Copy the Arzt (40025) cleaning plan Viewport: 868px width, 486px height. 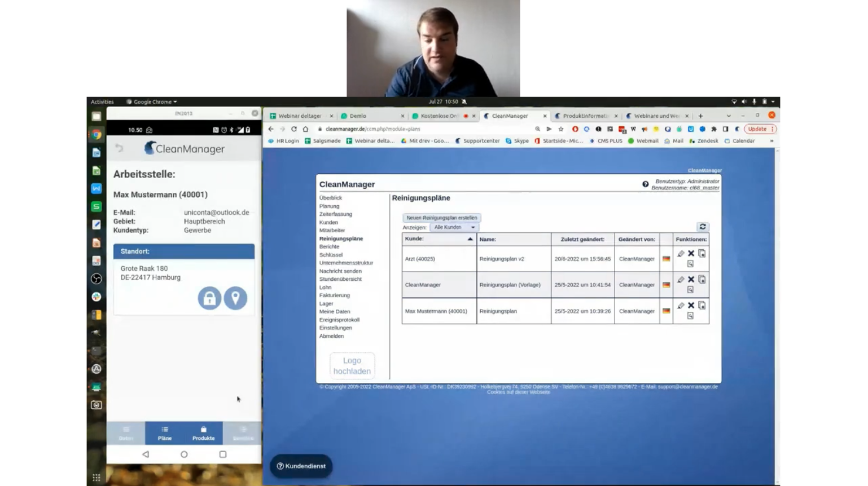(x=702, y=254)
